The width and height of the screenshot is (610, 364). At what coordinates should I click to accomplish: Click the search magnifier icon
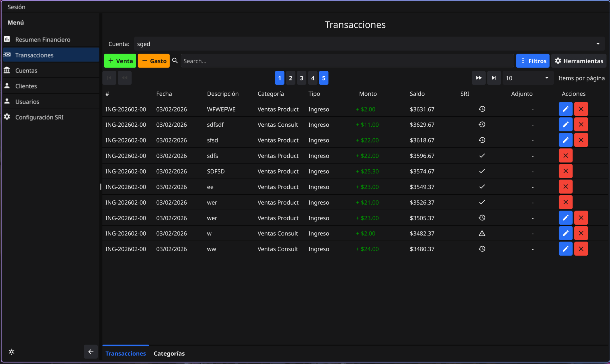pos(175,61)
